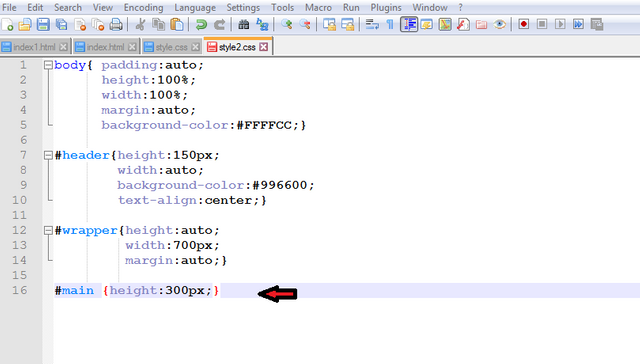
Task: Click the Save Recorded Macro icon
Action: (597, 24)
